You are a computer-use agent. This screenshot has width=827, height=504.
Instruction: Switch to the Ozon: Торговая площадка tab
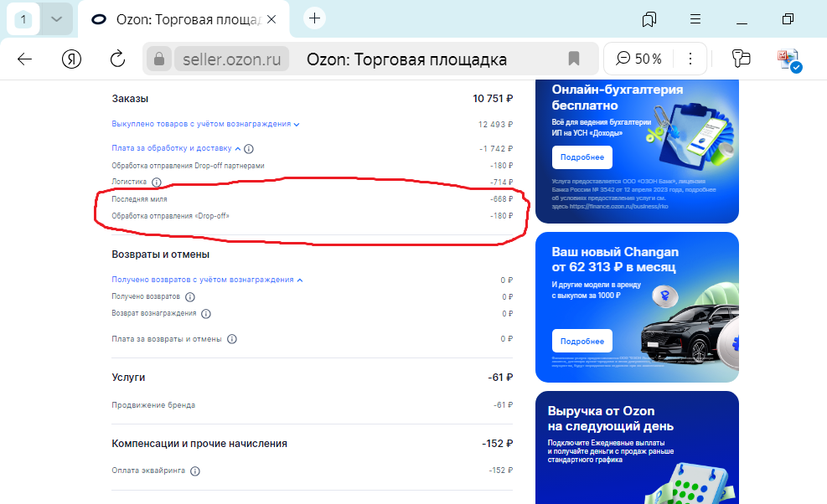point(183,19)
